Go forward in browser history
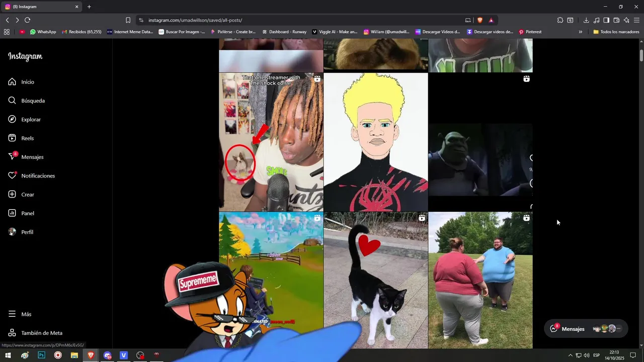644x362 pixels. point(17,20)
